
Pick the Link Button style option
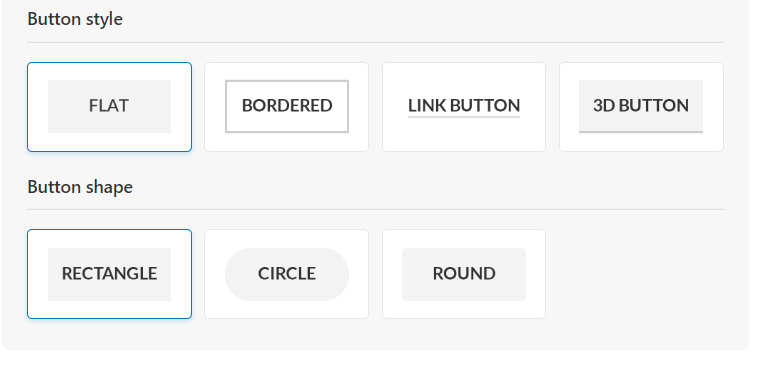[x=464, y=107]
